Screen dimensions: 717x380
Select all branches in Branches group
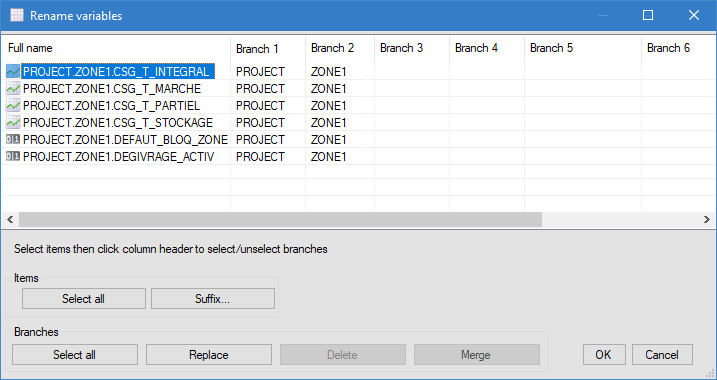tap(75, 354)
